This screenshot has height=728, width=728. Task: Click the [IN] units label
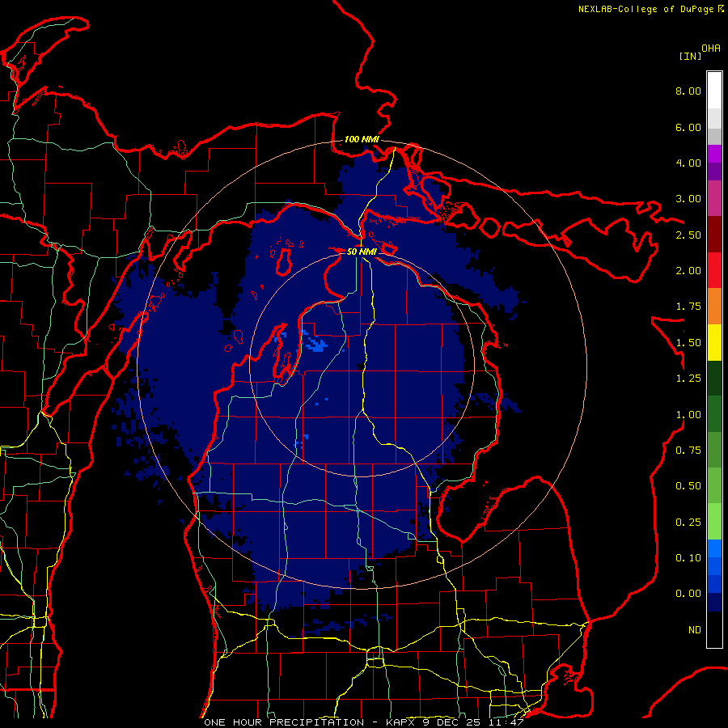click(x=690, y=56)
